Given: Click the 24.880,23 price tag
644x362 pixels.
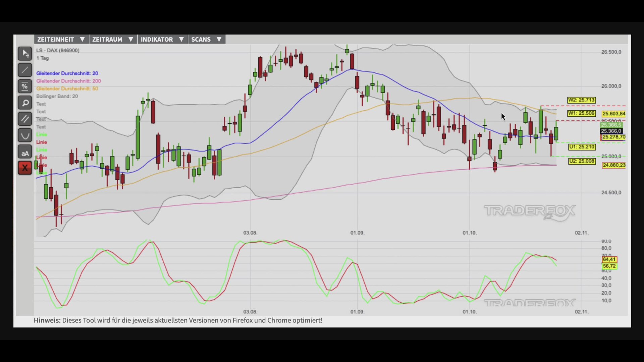Looking at the screenshot, I should tap(614, 165).
